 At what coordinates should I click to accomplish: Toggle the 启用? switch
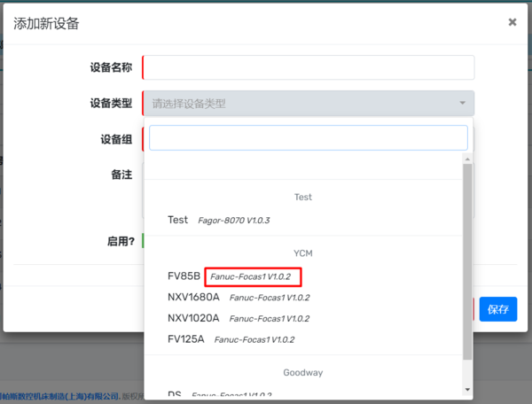pos(144,241)
